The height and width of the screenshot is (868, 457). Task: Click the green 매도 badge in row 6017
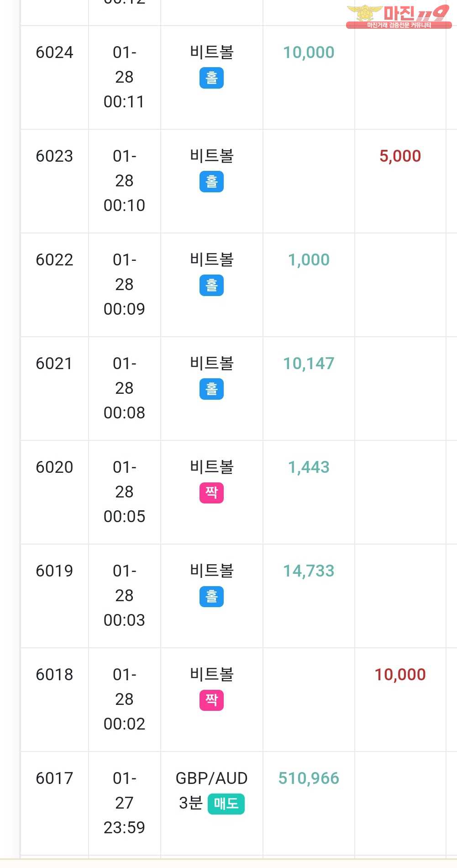pyautogui.click(x=226, y=804)
